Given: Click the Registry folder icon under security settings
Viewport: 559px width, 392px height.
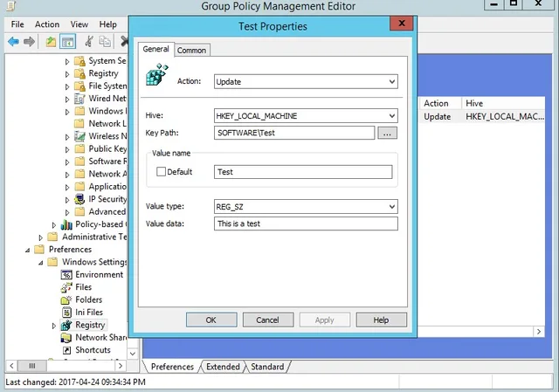Looking at the screenshot, I should (x=79, y=73).
